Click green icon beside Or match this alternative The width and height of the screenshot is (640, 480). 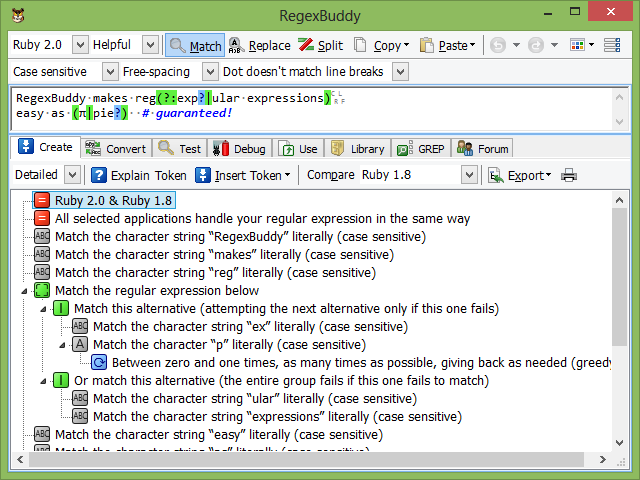(x=61, y=380)
